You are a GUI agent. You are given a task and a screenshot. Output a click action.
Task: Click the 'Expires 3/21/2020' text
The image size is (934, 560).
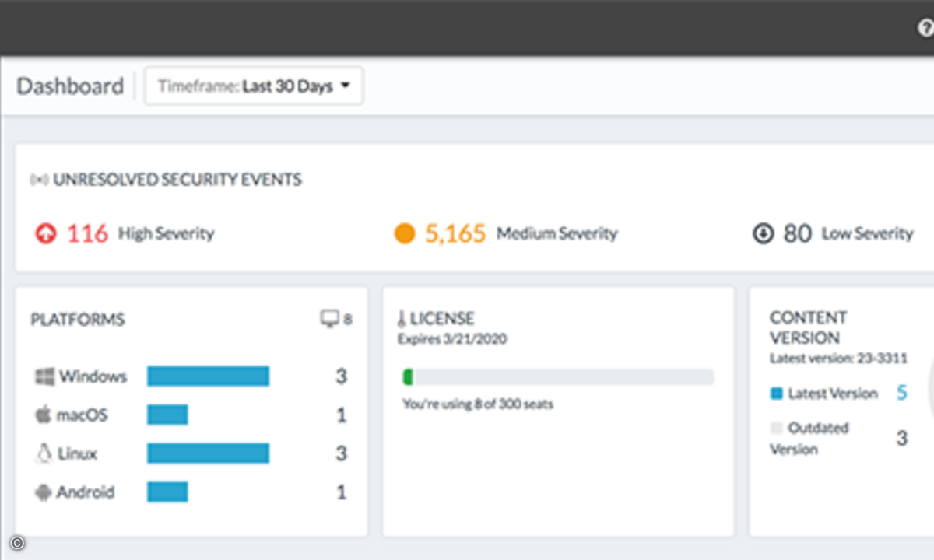(x=453, y=339)
